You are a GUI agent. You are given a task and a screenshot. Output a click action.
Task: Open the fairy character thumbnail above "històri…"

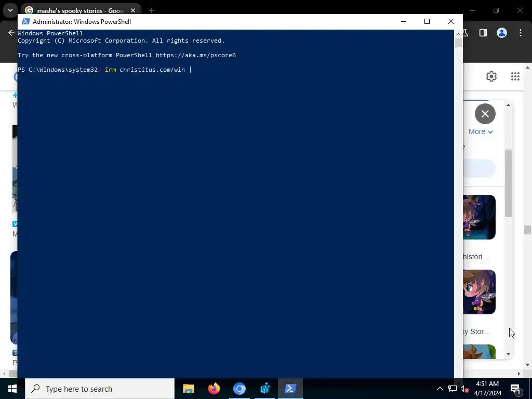pos(479,217)
